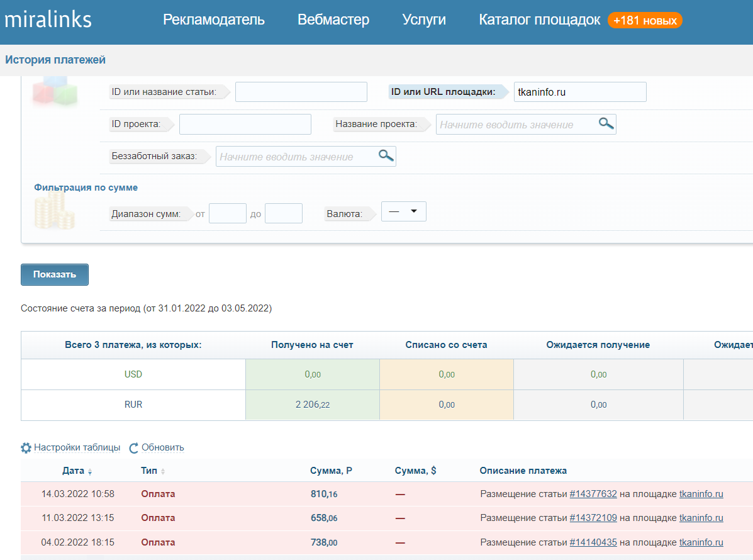Sort by Тип column arrows
The height and width of the screenshot is (560, 753).
pyautogui.click(x=164, y=471)
